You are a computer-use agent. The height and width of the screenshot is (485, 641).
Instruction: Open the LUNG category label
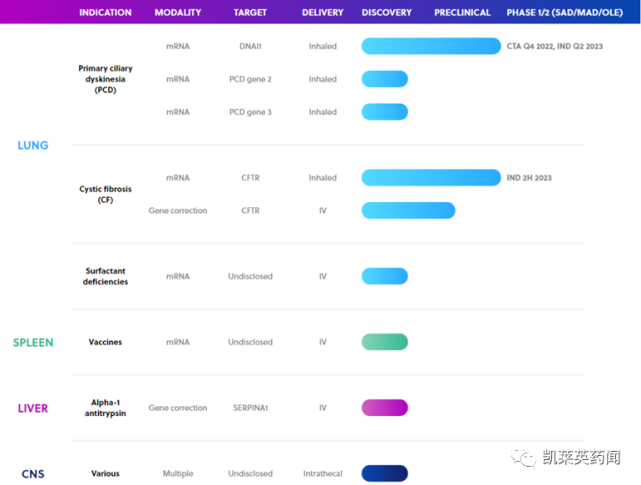point(33,145)
